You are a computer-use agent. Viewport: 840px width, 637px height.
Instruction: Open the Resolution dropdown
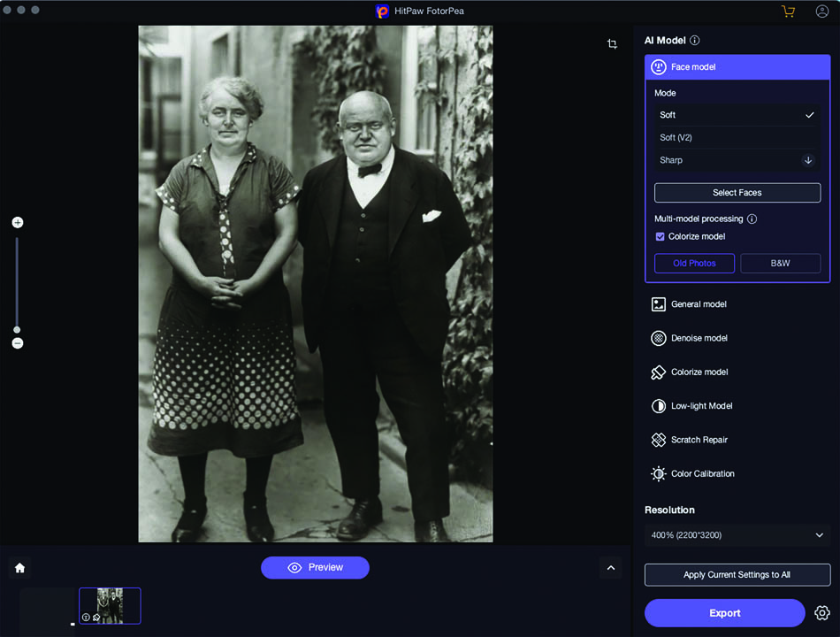737,535
